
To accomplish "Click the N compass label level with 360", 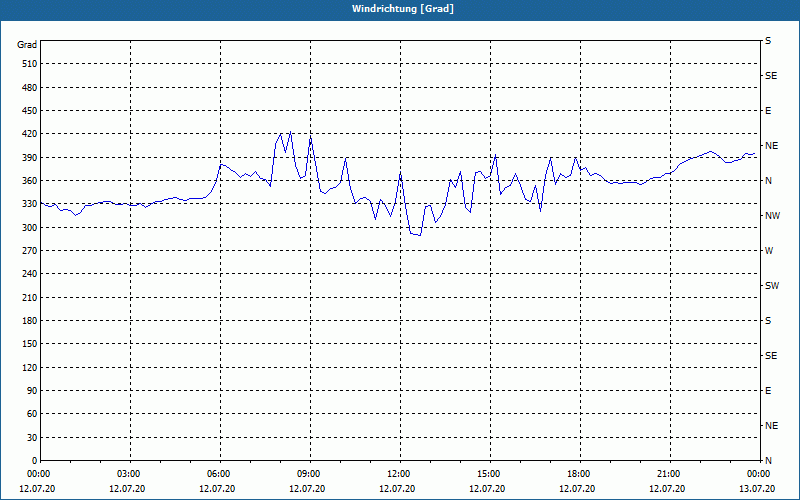I will pos(768,181).
